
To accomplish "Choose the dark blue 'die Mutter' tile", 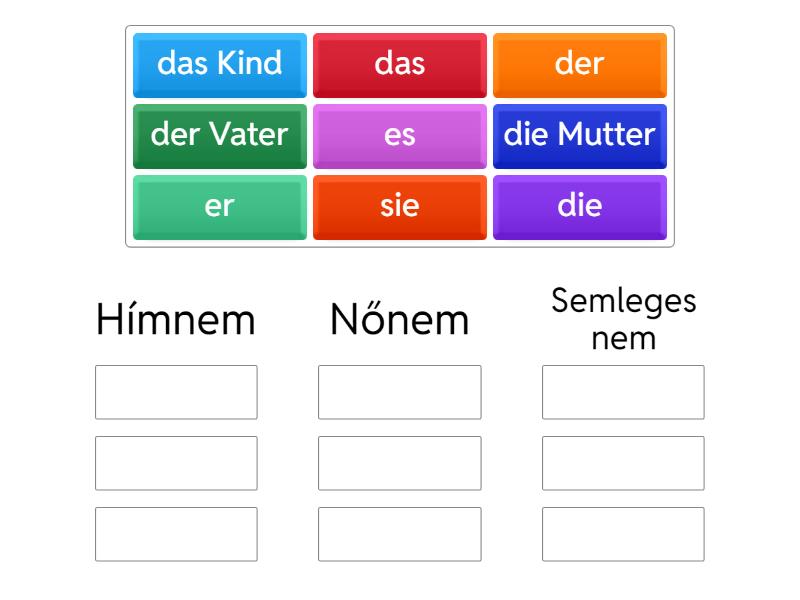I will coord(580,135).
